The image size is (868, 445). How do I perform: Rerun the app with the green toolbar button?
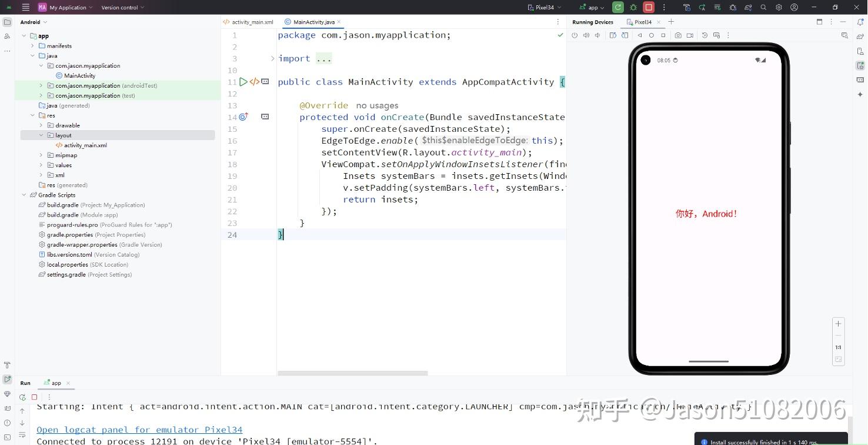[x=617, y=7]
